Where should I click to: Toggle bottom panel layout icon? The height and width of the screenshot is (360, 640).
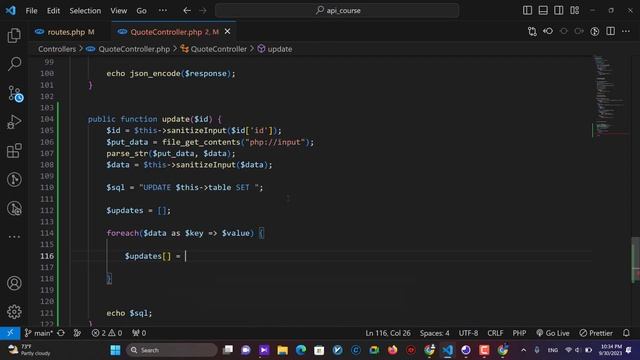tap(543, 10)
